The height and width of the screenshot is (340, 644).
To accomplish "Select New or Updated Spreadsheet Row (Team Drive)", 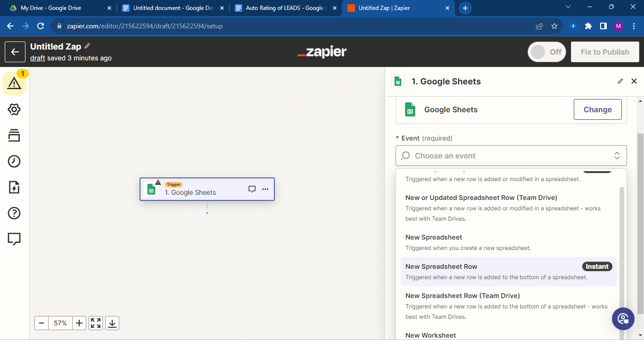I will point(509,208).
